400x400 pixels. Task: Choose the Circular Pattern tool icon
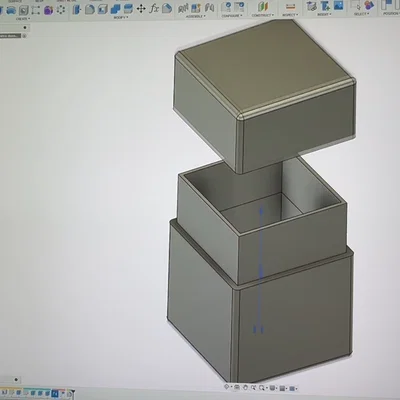tap(61, 10)
